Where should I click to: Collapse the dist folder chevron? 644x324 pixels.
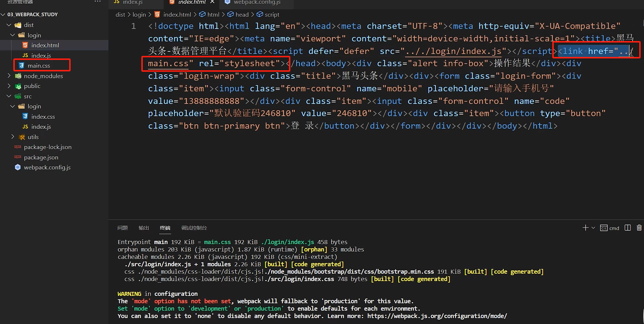pos(9,25)
